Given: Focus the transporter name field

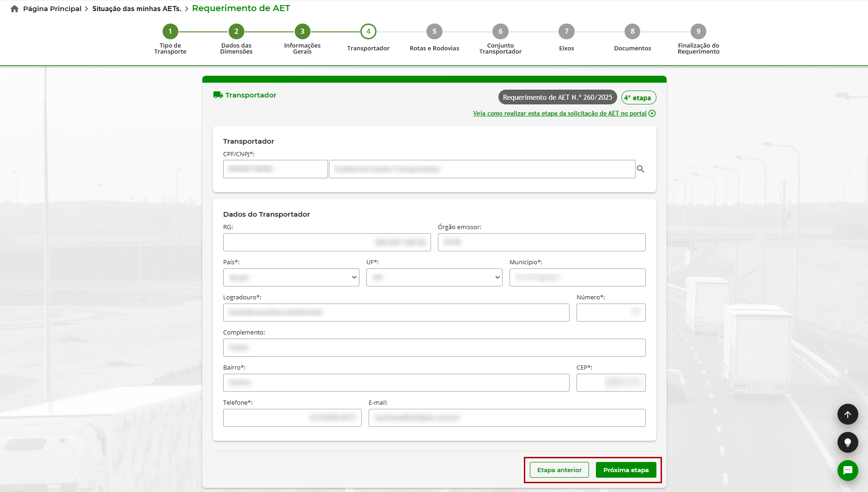Looking at the screenshot, I should click(x=482, y=169).
